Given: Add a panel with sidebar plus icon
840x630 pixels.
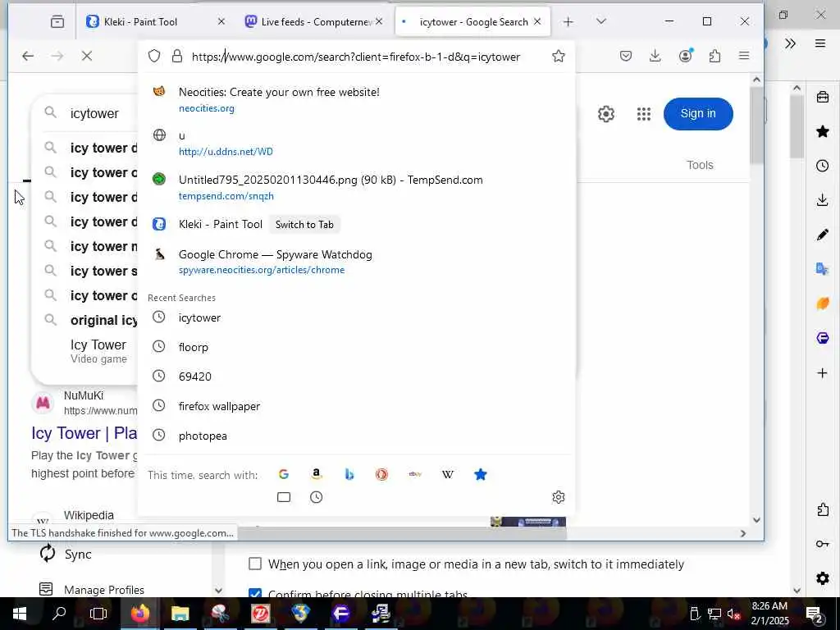Looking at the screenshot, I should (822, 372).
